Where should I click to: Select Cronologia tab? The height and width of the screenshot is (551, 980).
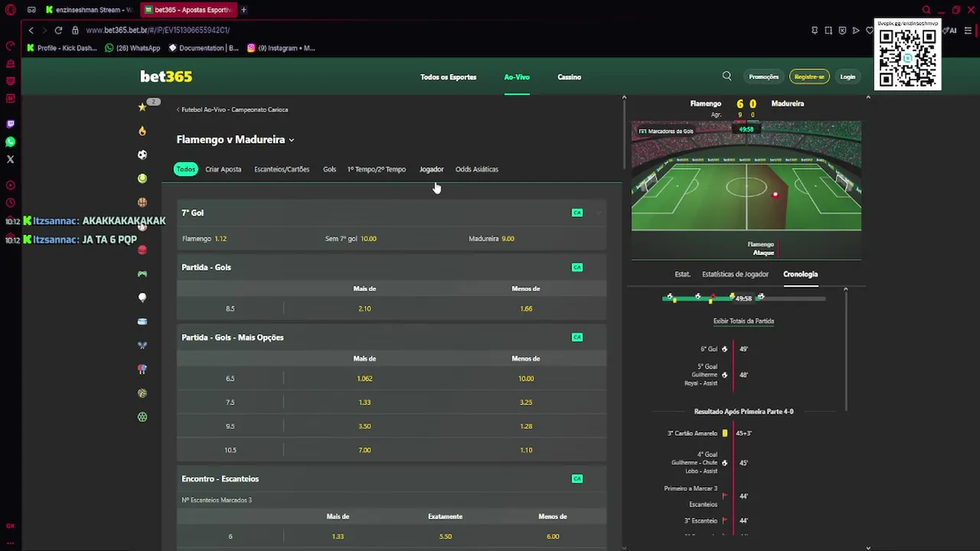click(800, 274)
